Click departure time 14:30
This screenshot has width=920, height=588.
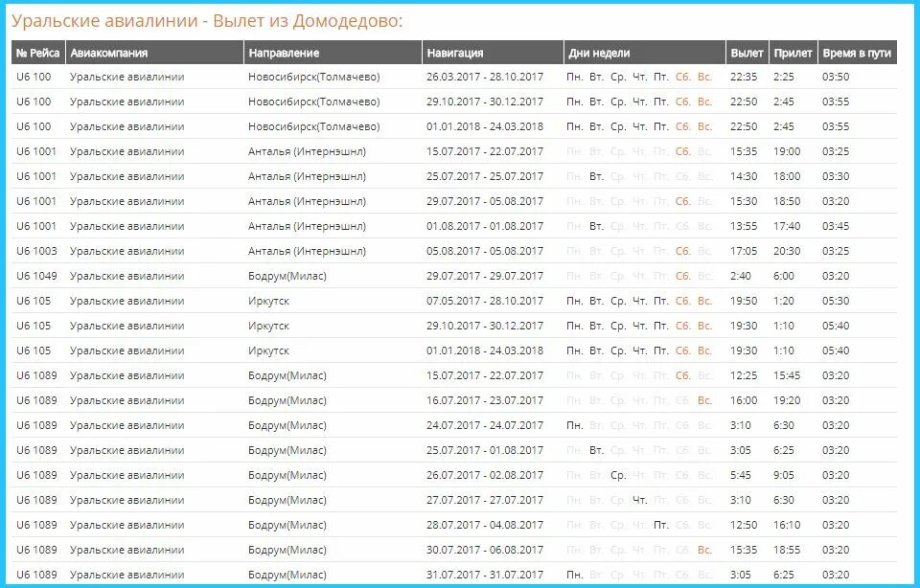click(x=744, y=176)
